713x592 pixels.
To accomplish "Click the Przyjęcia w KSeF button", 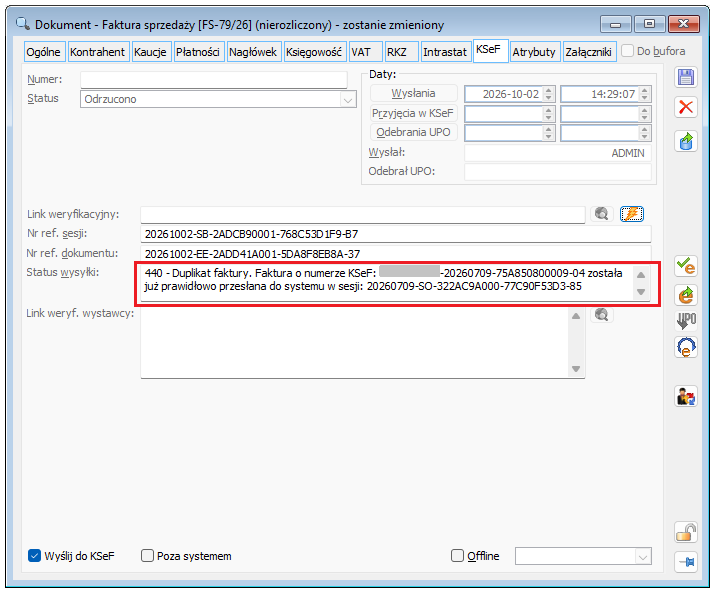I will 413,113.
